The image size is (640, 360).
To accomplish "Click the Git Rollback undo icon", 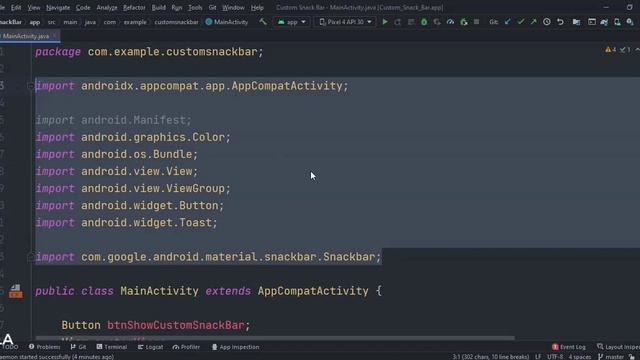I will pos(560,22).
